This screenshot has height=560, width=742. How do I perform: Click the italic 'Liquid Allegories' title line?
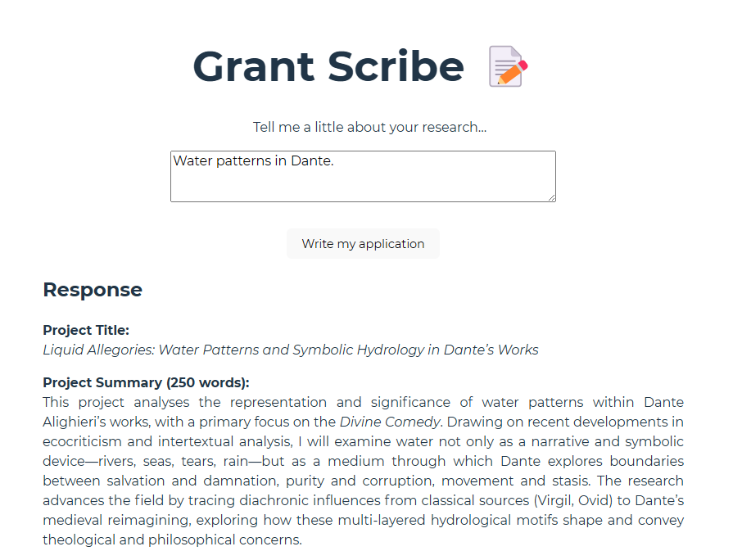click(291, 350)
